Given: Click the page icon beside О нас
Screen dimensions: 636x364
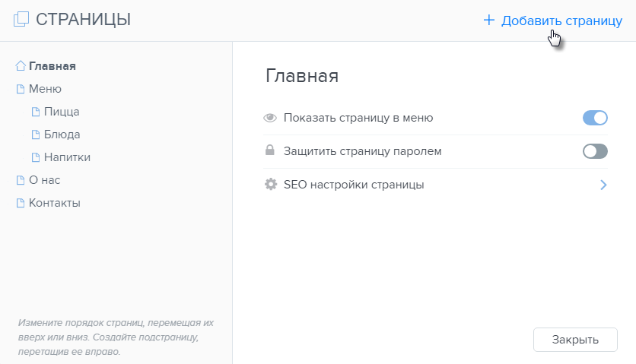Looking at the screenshot, I should tap(21, 180).
